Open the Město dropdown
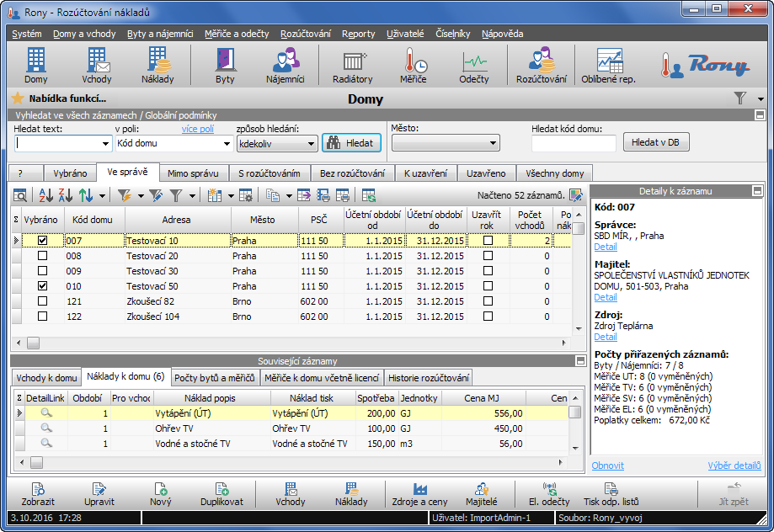Screen dimensions: 774x532 click(493, 143)
